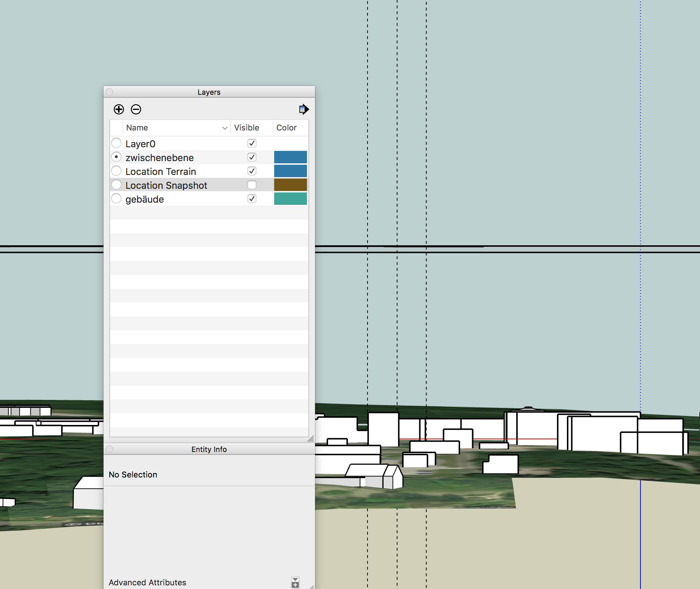700x589 pixels.
Task: Close the Entity Info panel with the circle button
Action: point(109,449)
